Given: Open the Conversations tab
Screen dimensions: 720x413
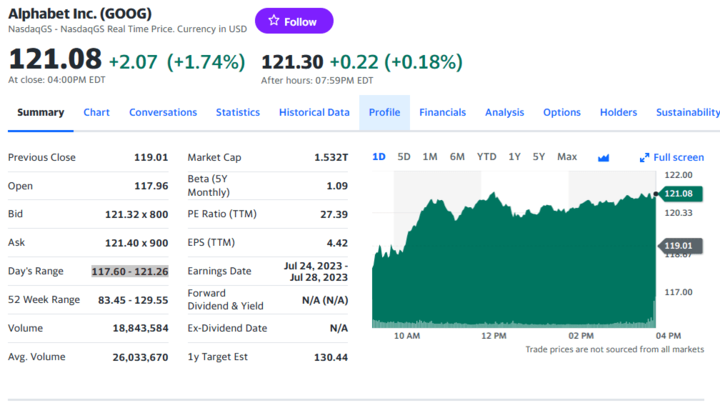Looking at the screenshot, I should click(x=163, y=113).
